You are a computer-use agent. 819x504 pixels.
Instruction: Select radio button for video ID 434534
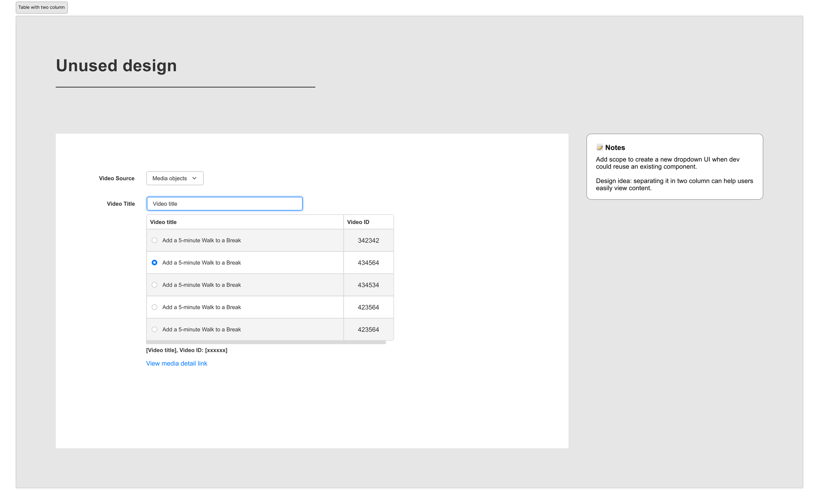(154, 285)
